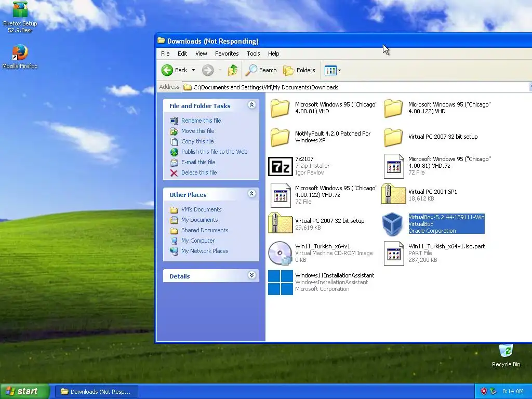
Task: Open the Favorites menu
Action: click(x=227, y=54)
